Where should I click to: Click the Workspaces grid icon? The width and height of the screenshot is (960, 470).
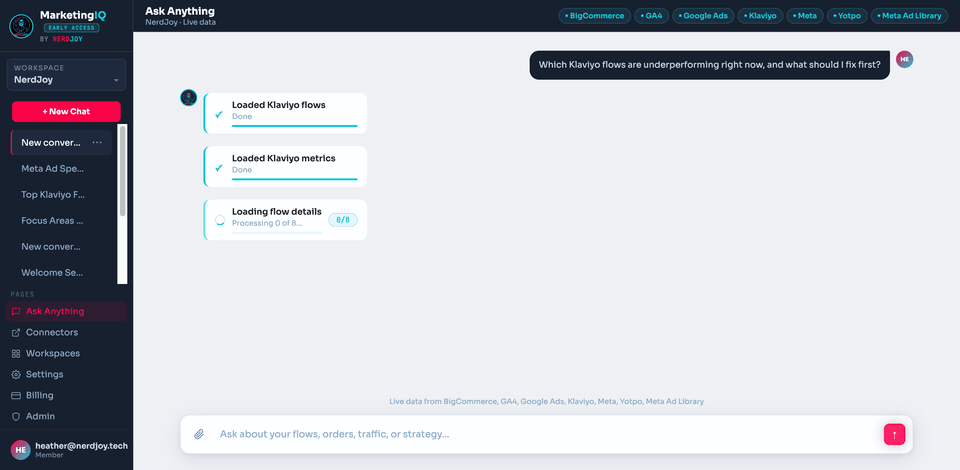pyautogui.click(x=16, y=354)
